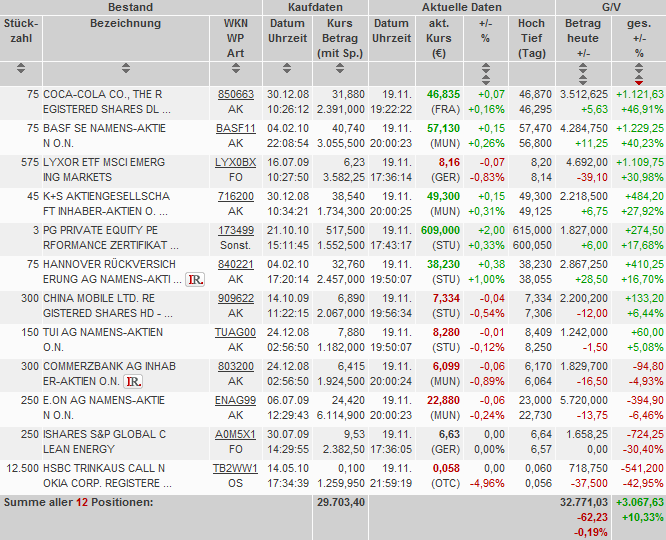Click current price 22,880 for E.ON
Screen dimensions: 666x540
(443, 400)
